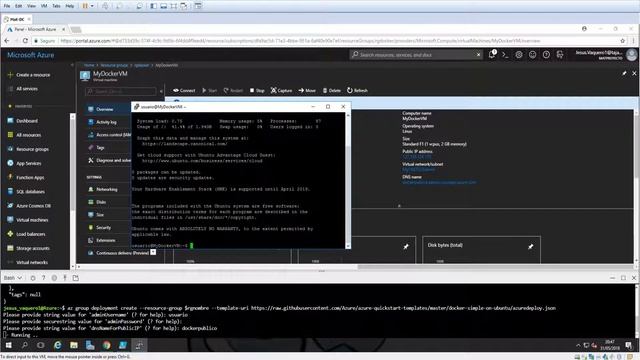640x360 pixels.
Task: Open Windows Start menu
Action: (9, 345)
